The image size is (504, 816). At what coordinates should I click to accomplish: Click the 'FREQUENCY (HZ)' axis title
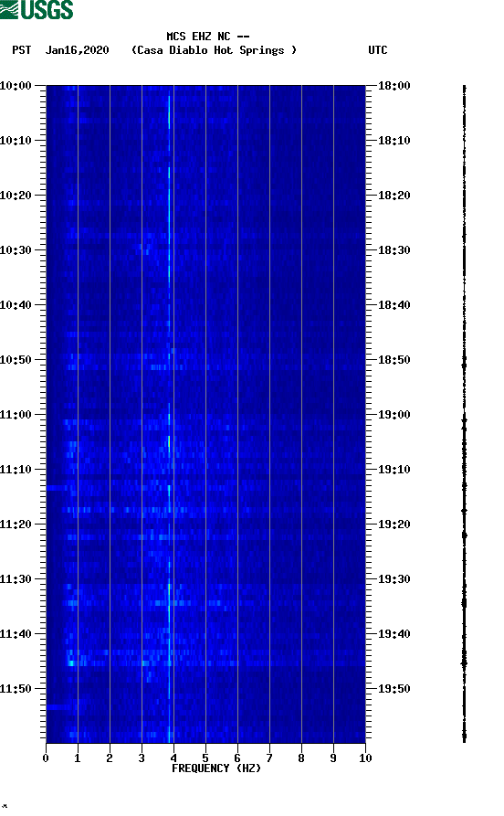click(x=216, y=768)
